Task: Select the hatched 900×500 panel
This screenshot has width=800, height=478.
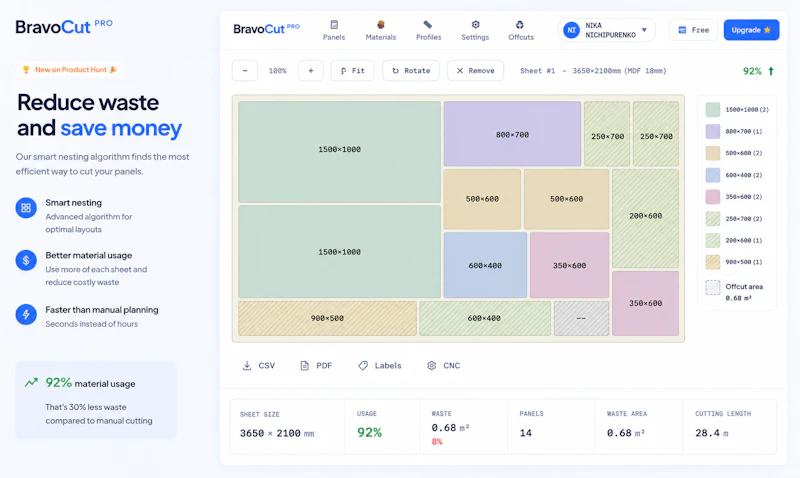Action: [x=327, y=318]
